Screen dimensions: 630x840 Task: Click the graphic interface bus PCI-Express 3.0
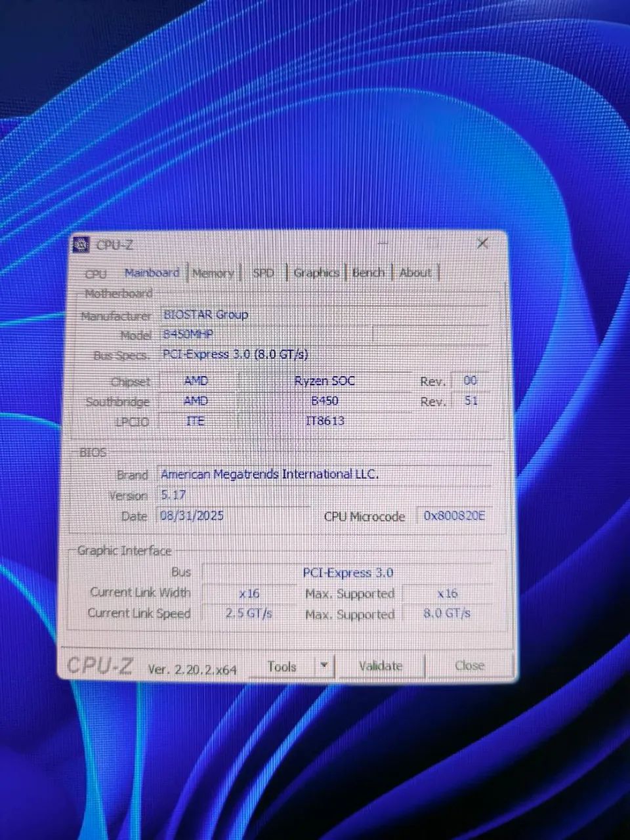click(x=347, y=573)
